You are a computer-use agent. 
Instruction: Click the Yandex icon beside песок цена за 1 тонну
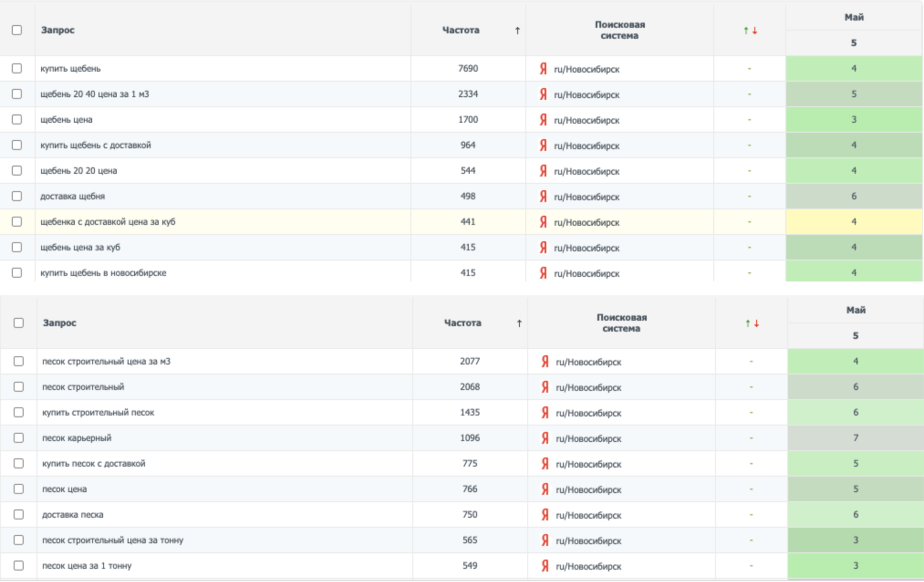(x=544, y=566)
